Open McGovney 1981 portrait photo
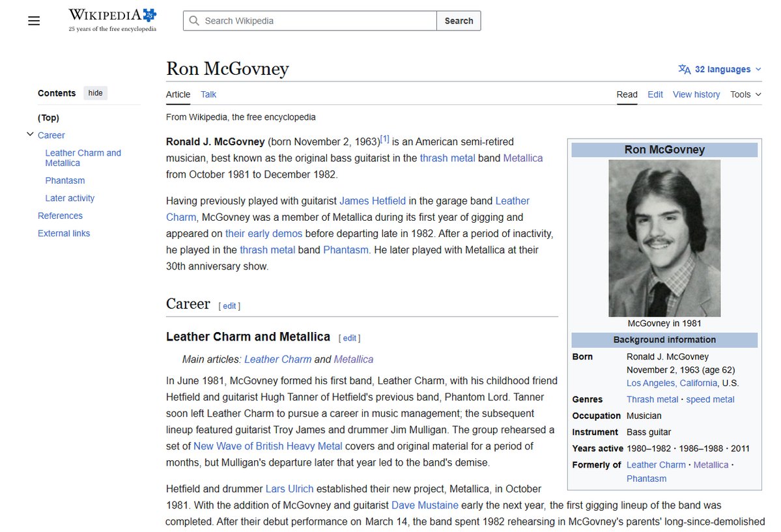 [664, 238]
